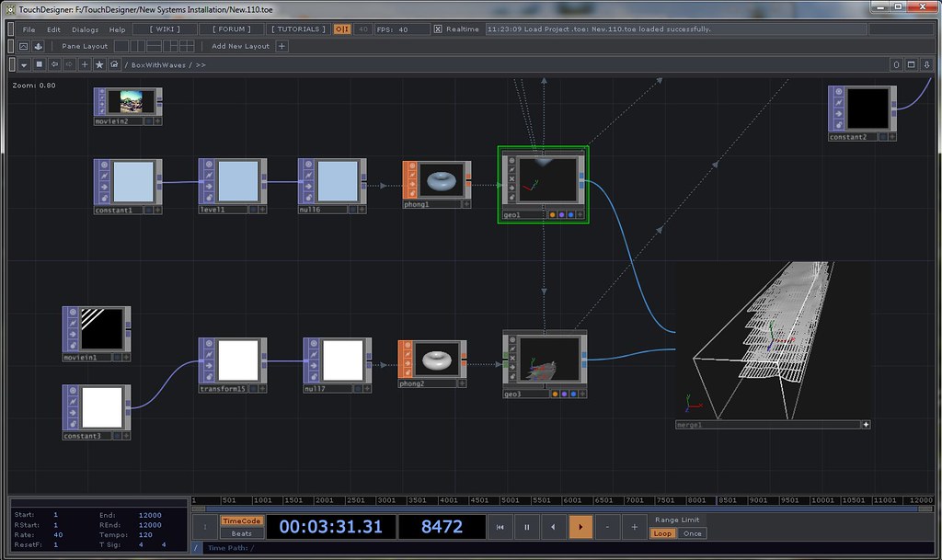The height and width of the screenshot is (560, 942).
Task: Click the play-reverse button in the timeline
Action: coord(553,527)
